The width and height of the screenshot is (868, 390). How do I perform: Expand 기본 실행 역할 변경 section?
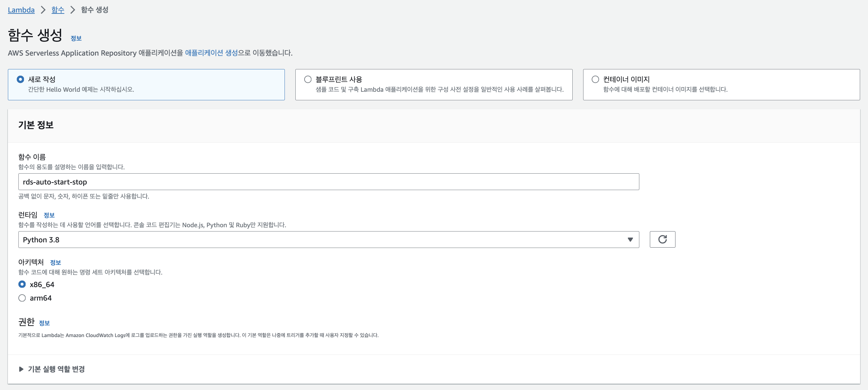tap(56, 369)
